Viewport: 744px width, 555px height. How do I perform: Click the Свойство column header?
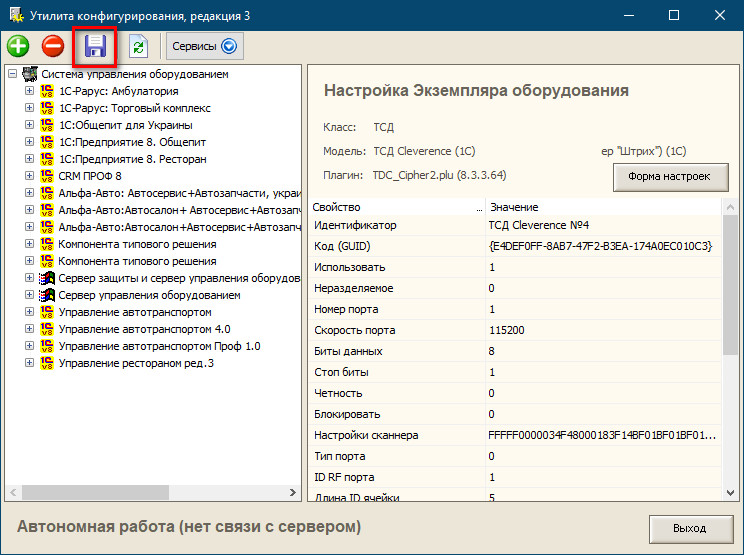397,207
